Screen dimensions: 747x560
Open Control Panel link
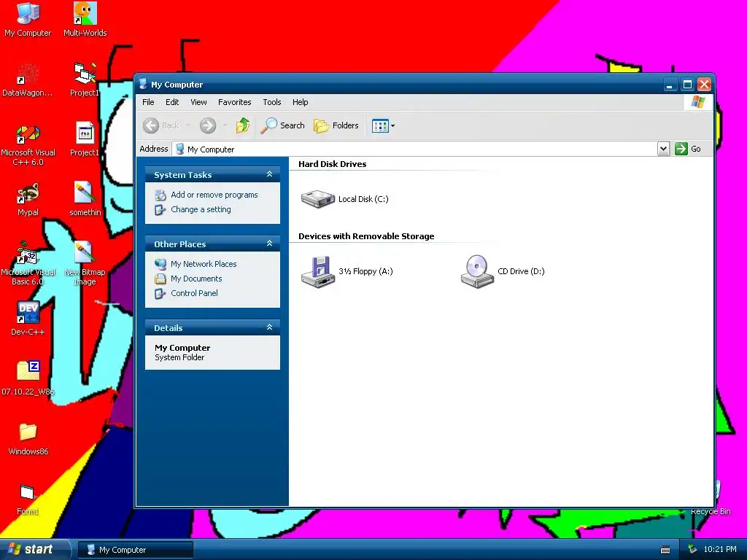(194, 293)
